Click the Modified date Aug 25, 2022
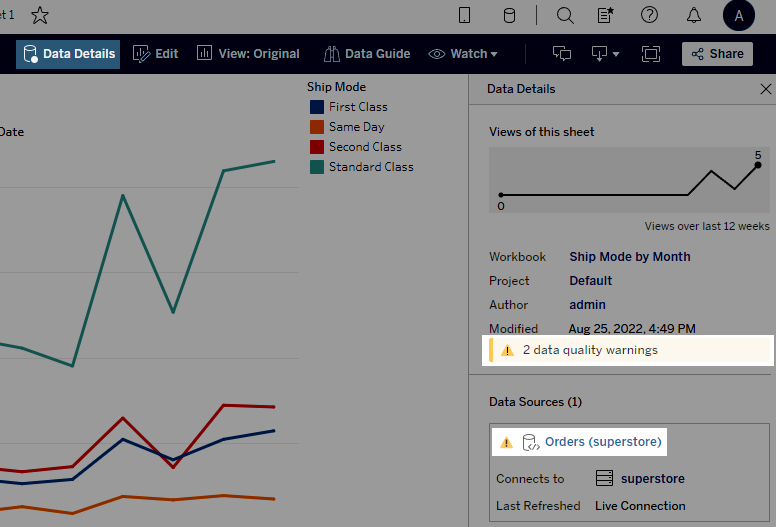Viewport: 776px width, 527px height. [632, 329]
